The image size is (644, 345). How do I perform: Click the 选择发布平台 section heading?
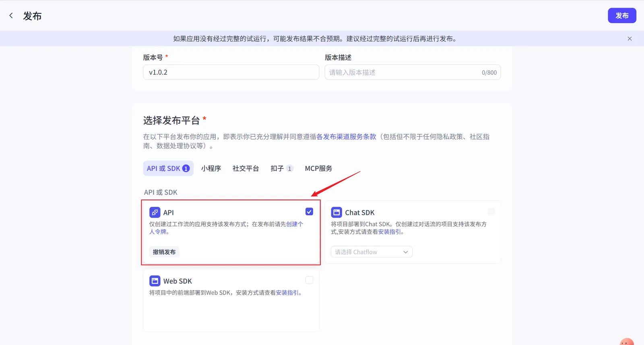coord(171,121)
